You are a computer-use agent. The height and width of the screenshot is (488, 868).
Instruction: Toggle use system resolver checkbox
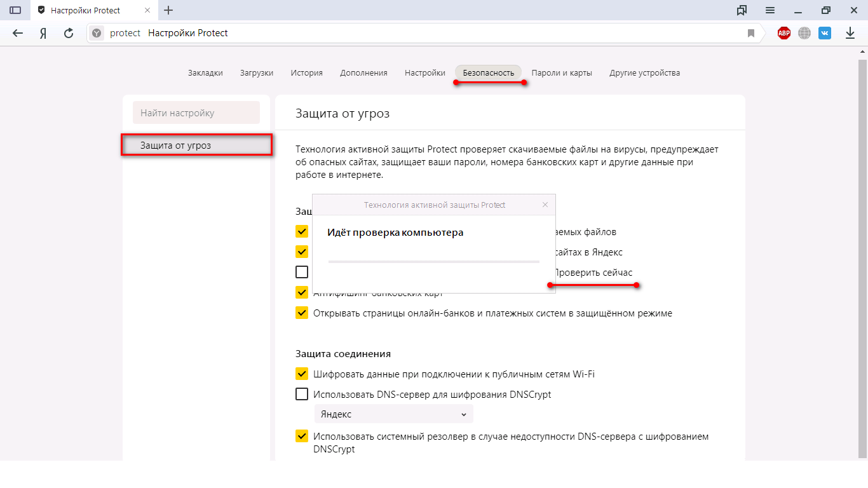click(x=302, y=436)
